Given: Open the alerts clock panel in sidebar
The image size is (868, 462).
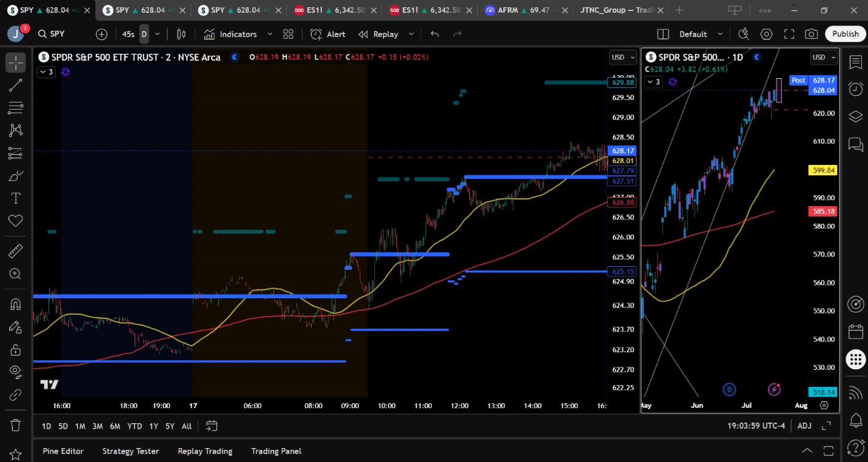Looking at the screenshot, I should tap(855, 89).
